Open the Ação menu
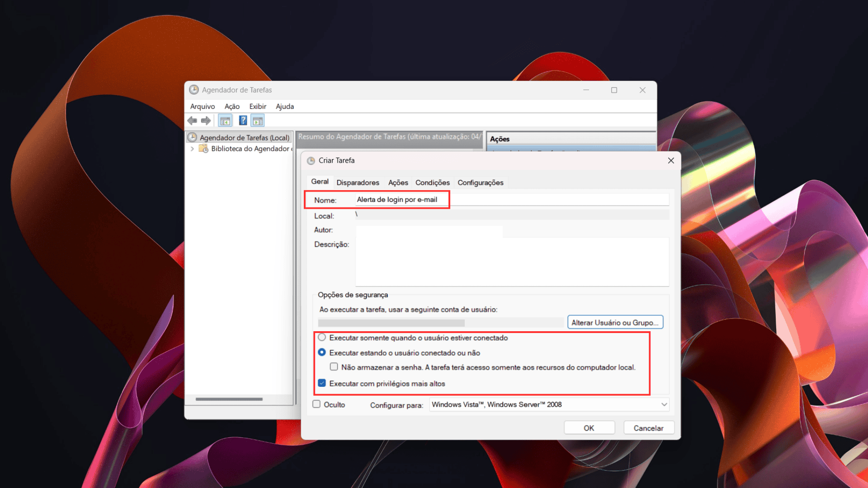The height and width of the screenshot is (488, 868). coord(232,107)
